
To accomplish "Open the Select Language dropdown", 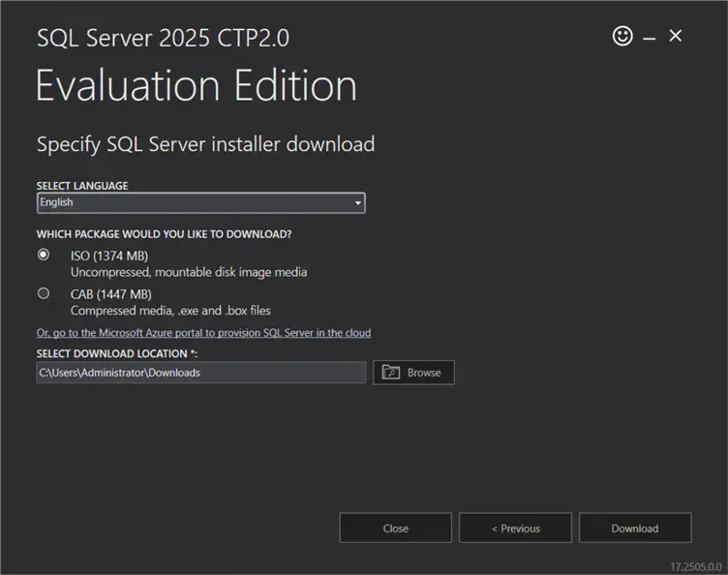I will coord(201,203).
